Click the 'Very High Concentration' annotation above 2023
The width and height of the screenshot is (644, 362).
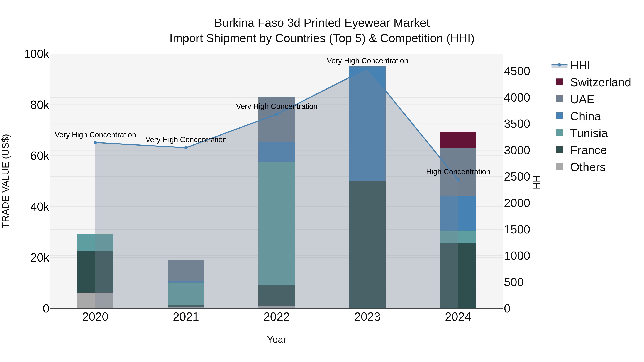click(367, 61)
